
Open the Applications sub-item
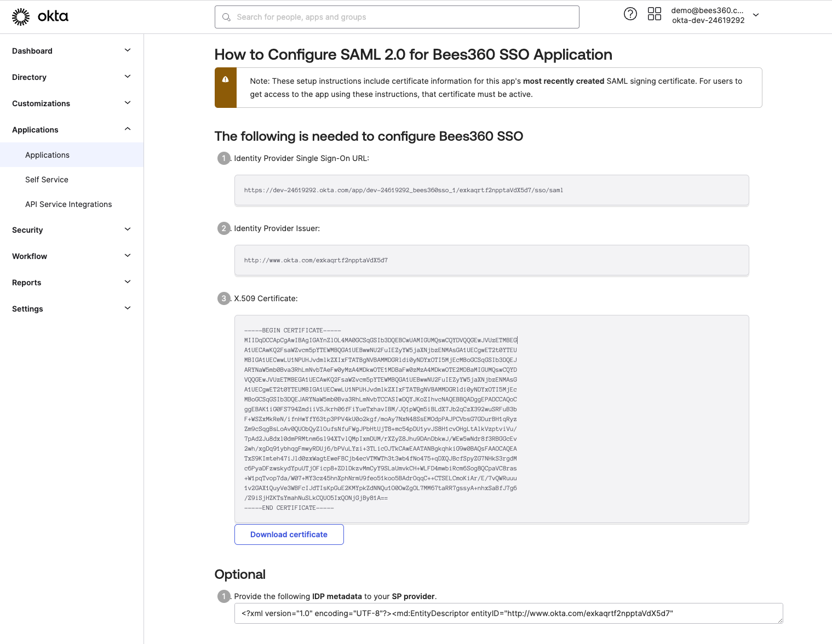tap(72, 155)
